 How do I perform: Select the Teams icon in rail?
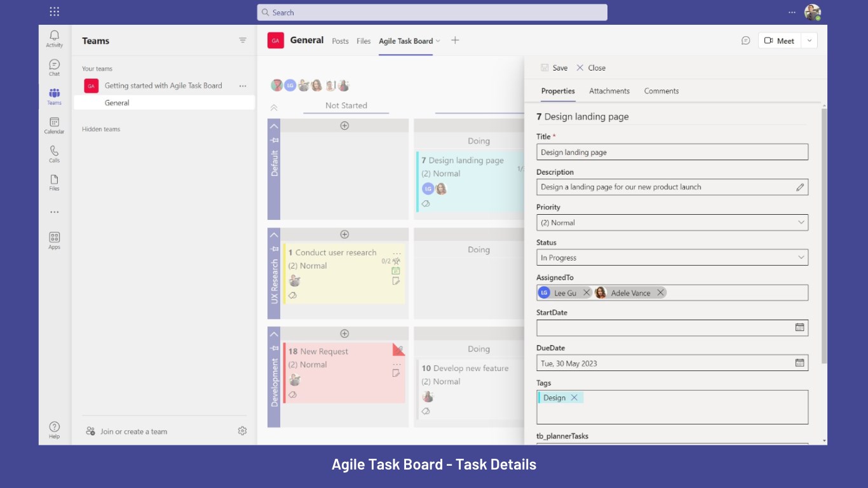point(54,97)
